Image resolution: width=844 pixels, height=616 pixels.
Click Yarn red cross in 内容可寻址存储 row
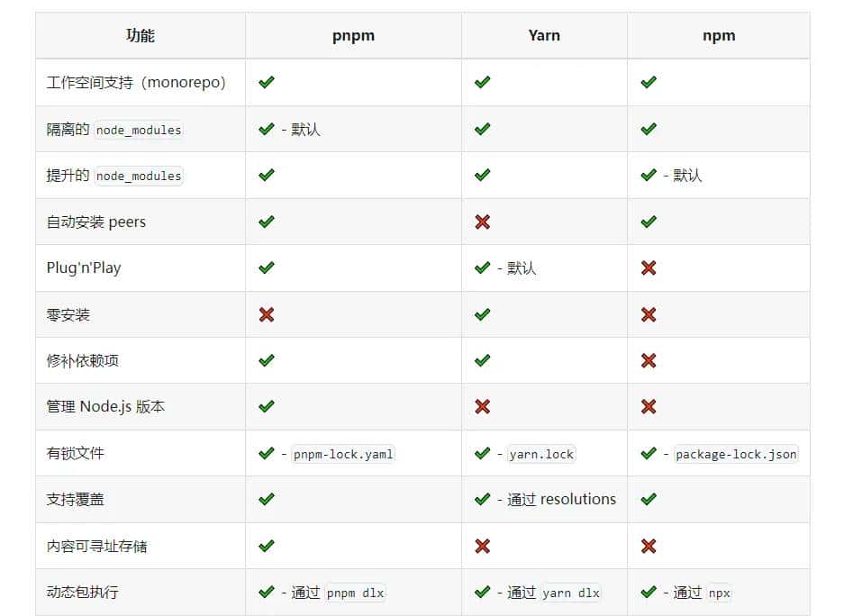pos(483,546)
